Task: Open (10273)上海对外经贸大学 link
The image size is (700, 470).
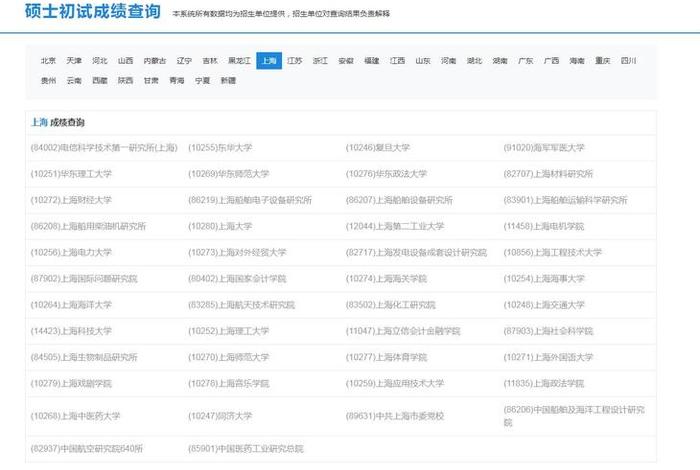Action: [x=237, y=253]
